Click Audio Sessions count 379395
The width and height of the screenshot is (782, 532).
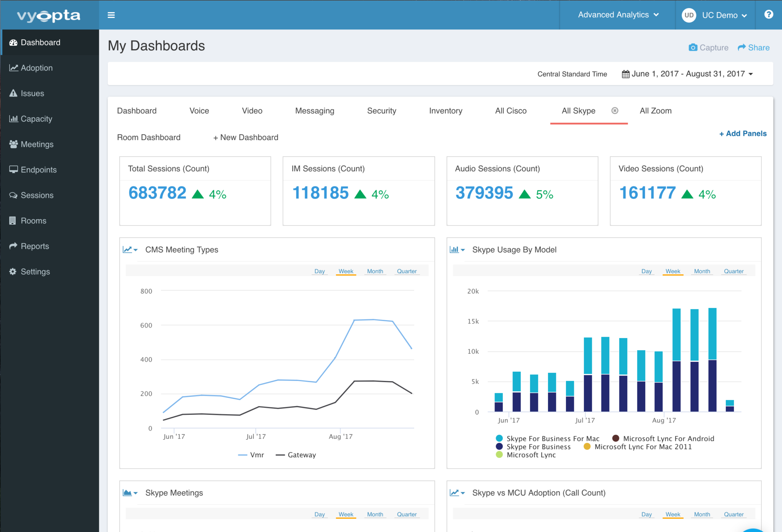click(484, 193)
